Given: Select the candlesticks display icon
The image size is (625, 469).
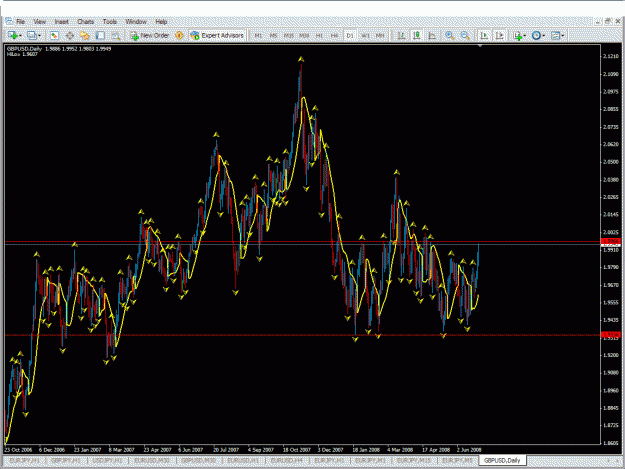Looking at the screenshot, I should click(x=417, y=35).
